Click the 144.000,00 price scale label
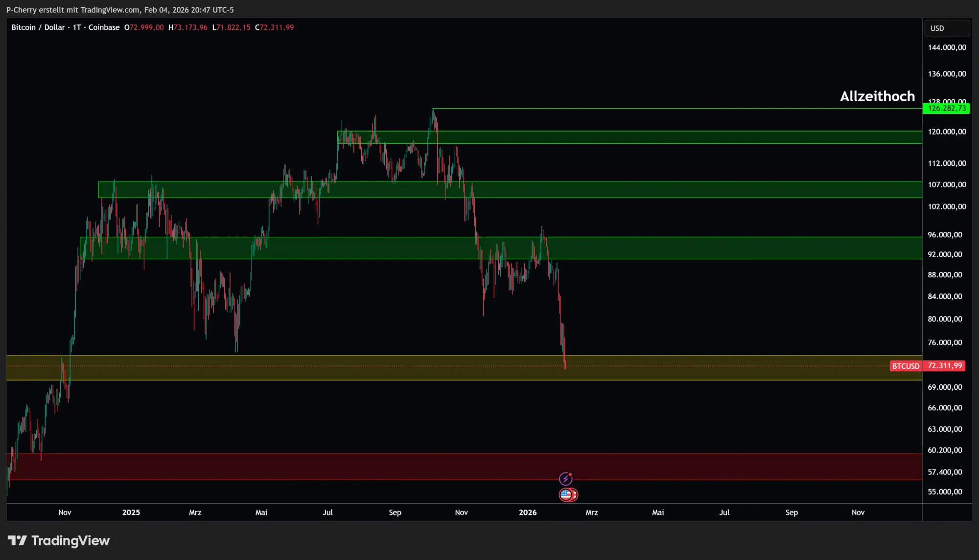The height and width of the screenshot is (560, 979). click(947, 47)
